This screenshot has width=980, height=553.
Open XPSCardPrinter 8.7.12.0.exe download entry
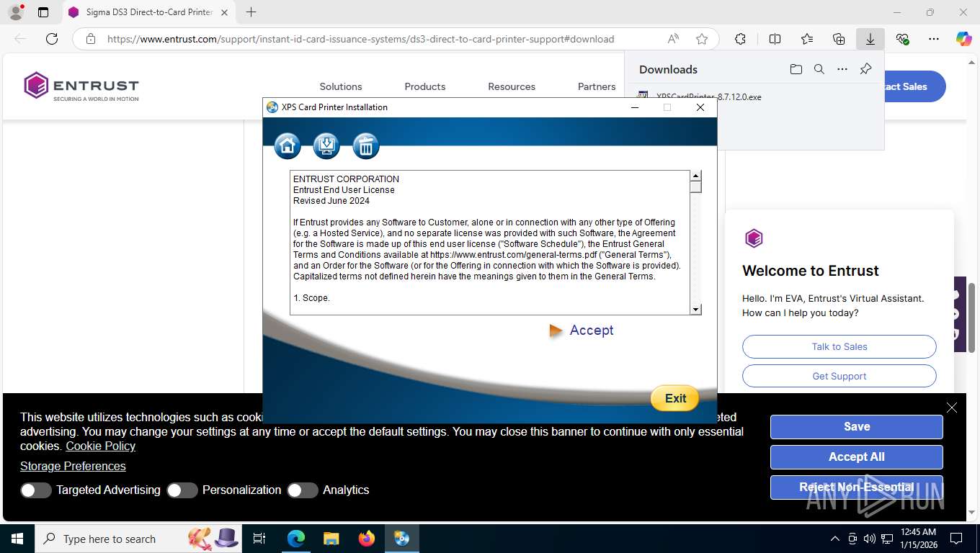[x=708, y=96]
